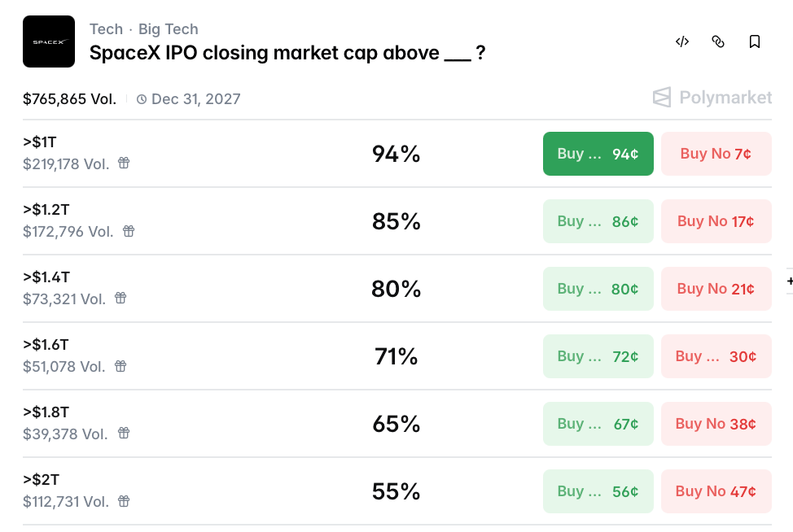This screenshot has height=532, width=793.
Task: Click the SpaceX logo thumbnail
Action: (x=49, y=41)
